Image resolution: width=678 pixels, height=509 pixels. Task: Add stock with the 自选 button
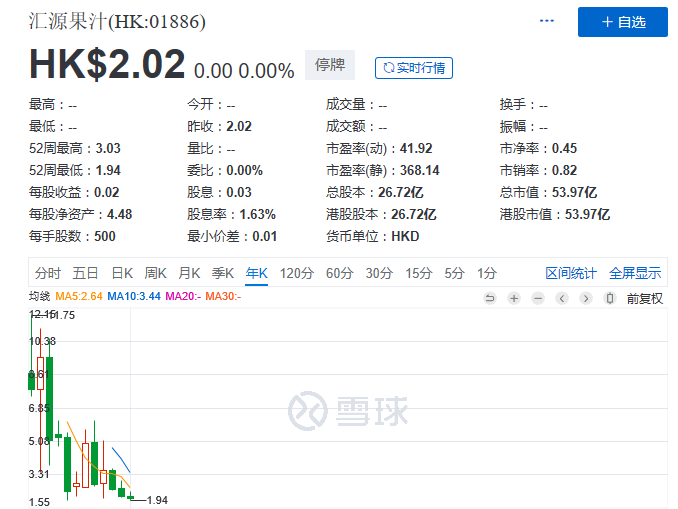623,22
